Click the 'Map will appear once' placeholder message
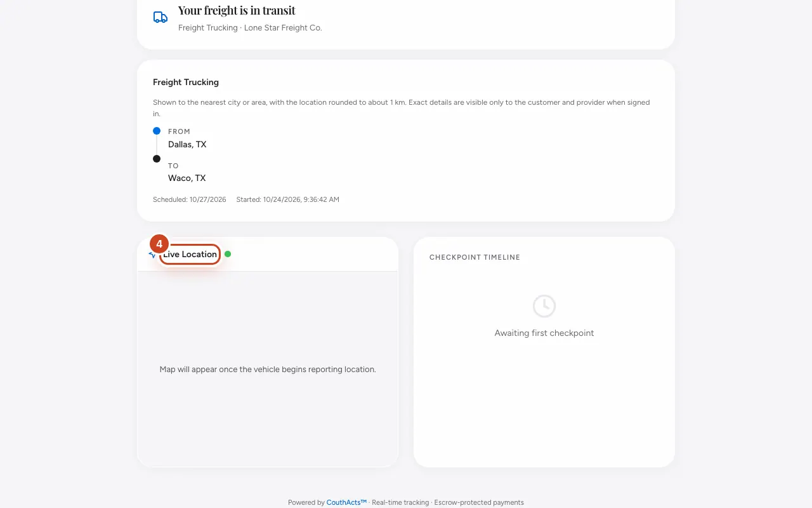 point(268,369)
